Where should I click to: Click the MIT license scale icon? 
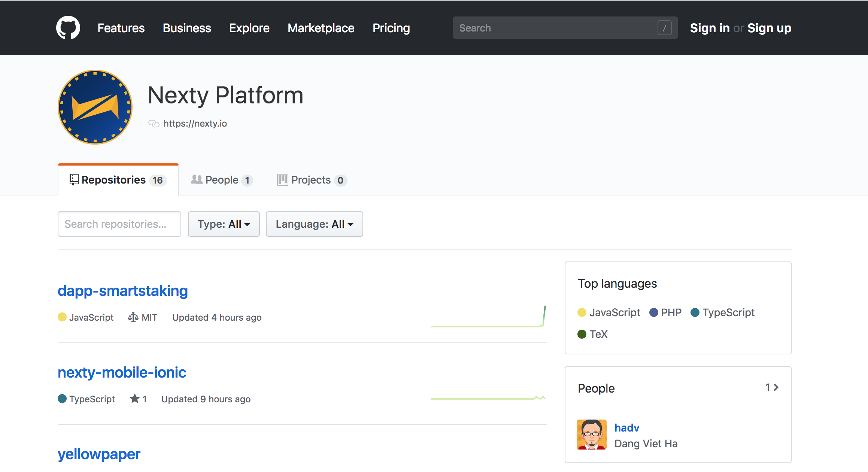coord(133,317)
